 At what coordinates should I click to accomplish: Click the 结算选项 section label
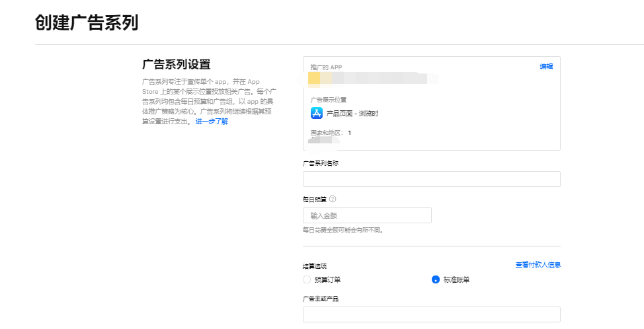click(314, 266)
